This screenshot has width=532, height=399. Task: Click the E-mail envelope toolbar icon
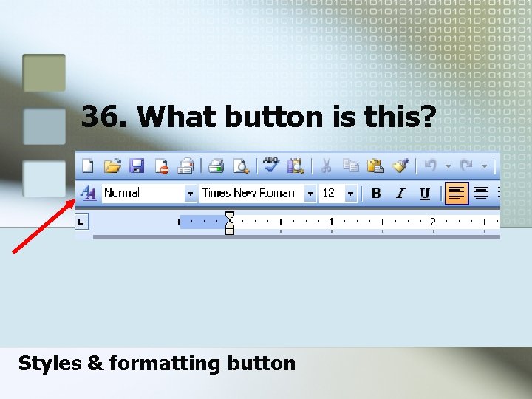pyautogui.click(x=186, y=166)
